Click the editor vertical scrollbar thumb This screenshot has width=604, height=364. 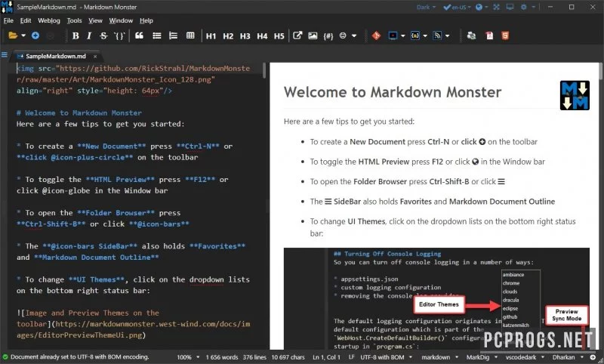(264, 70)
